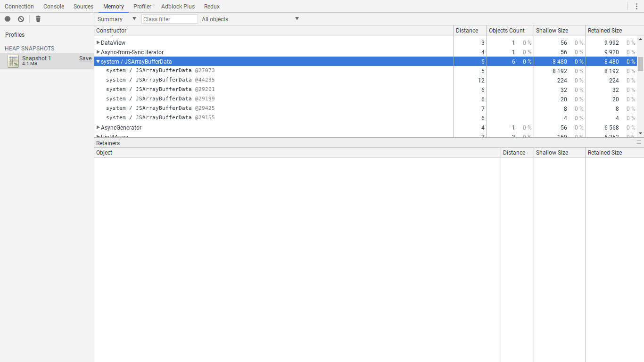Image resolution: width=644 pixels, height=362 pixels.
Task: Click distance value 12 for @44235
Action: click(481, 80)
